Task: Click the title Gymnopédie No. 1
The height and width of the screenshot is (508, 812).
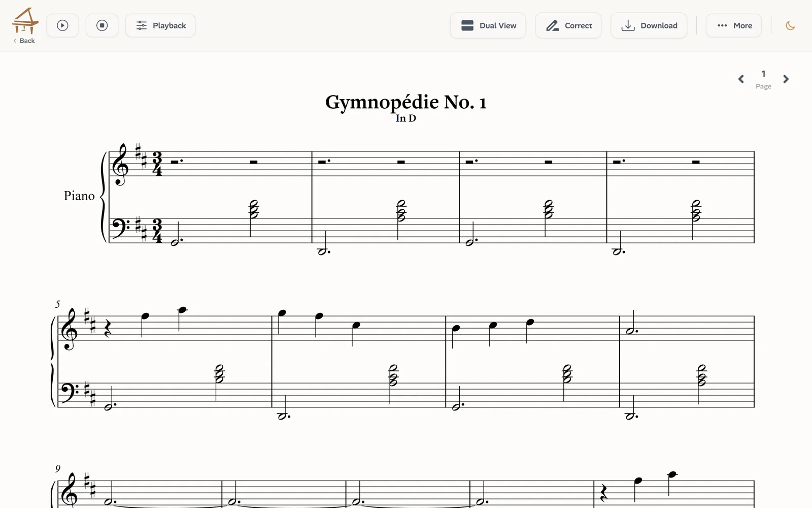Action: (406, 102)
